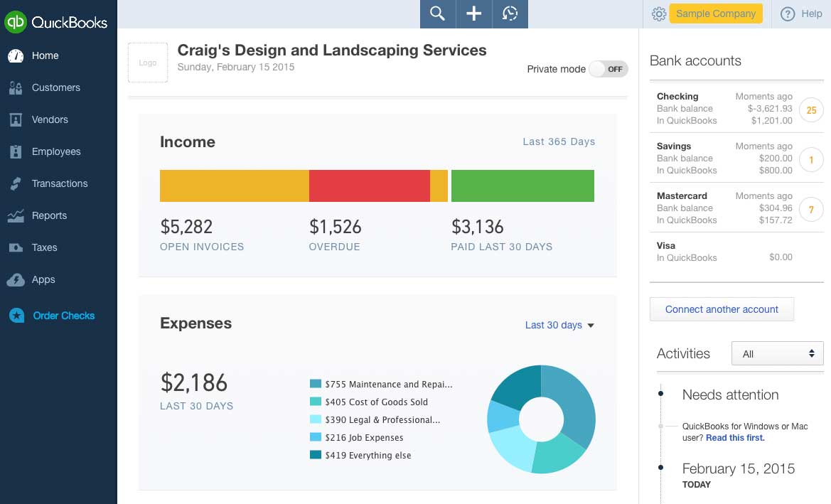Viewport: 831px width, 504px height.
Task: Click the Help question mark icon
Action: click(788, 14)
